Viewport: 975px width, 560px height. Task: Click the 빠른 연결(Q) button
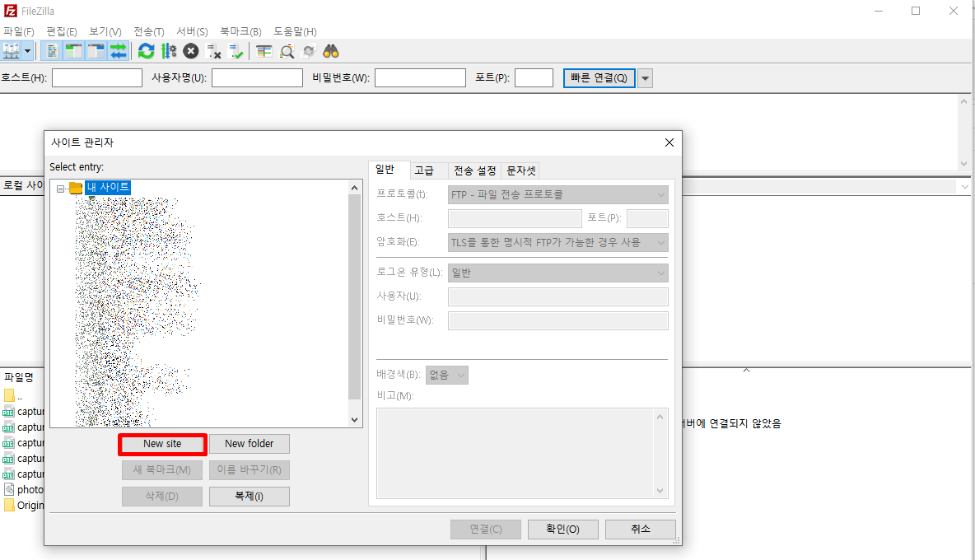click(x=599, y=77)
